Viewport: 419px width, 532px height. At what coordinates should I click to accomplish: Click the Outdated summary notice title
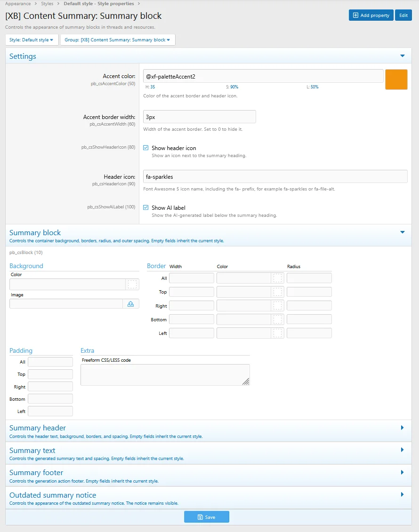click(53, 495)
